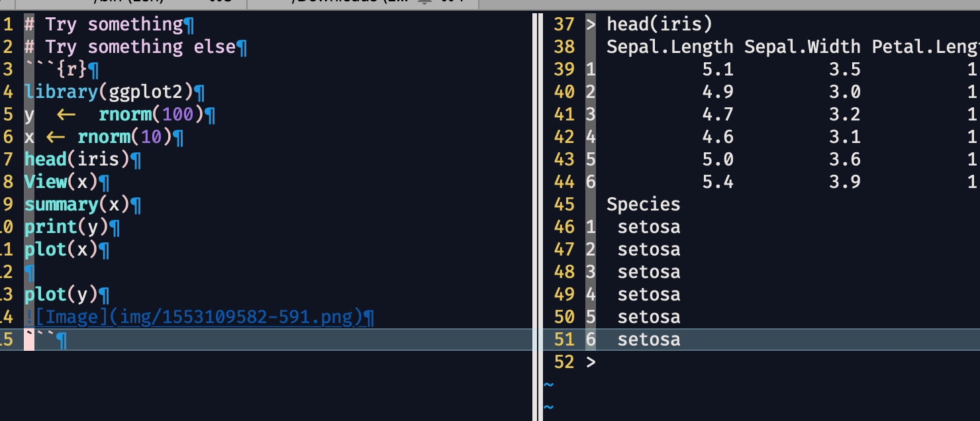Click the number 100 inside rnorm
980x421 pixels.
[177, 115]
